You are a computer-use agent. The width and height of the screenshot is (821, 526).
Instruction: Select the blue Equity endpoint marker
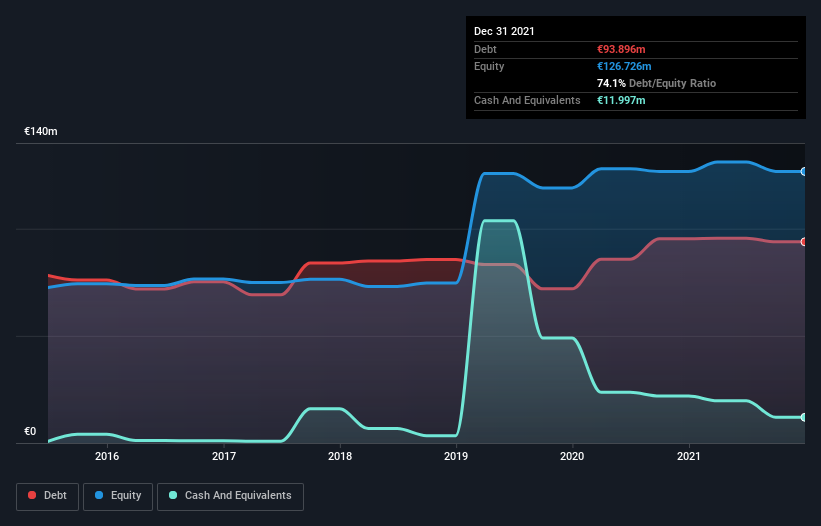803,172
